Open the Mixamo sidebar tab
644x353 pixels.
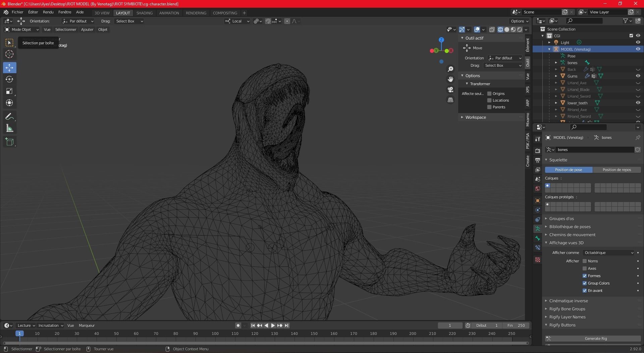coord(528,119)
